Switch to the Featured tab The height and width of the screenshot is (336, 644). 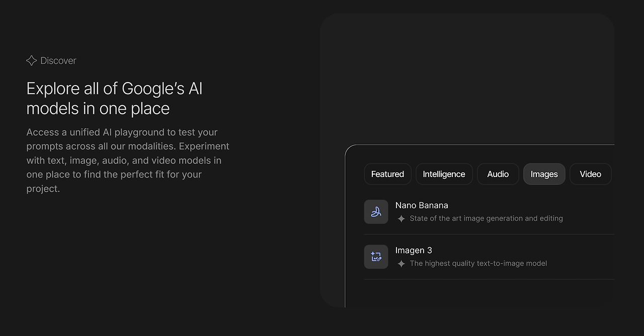[387, 174]
